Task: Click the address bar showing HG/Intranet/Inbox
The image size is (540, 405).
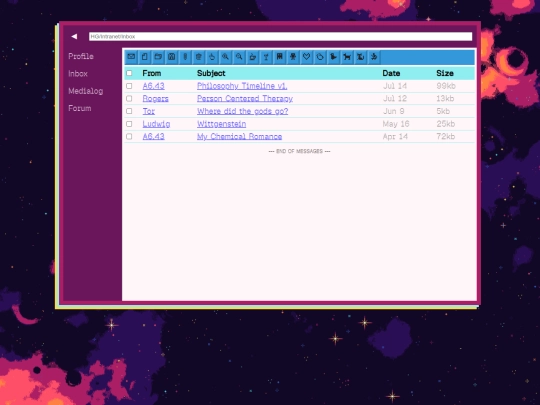Action: click(x=280, y=36)
